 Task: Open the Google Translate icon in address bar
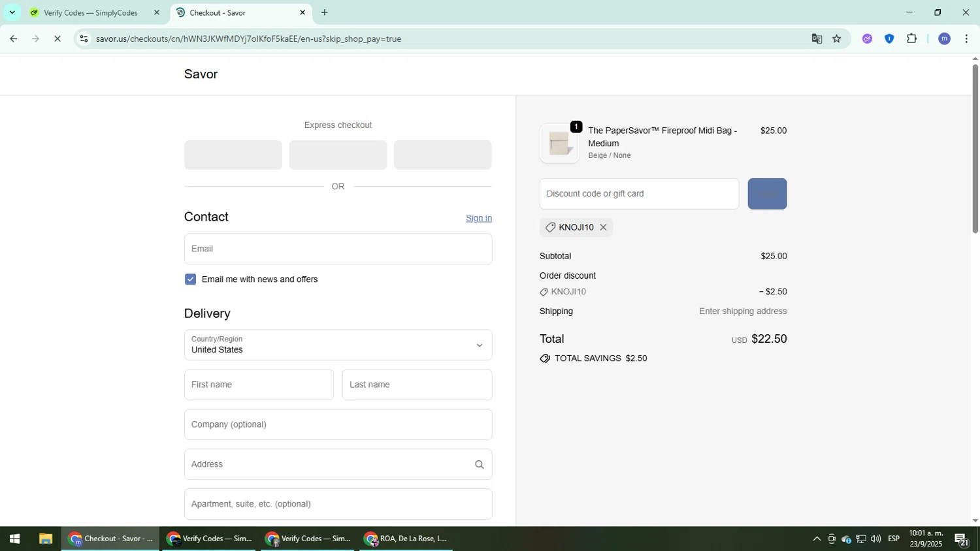[817, 39]
